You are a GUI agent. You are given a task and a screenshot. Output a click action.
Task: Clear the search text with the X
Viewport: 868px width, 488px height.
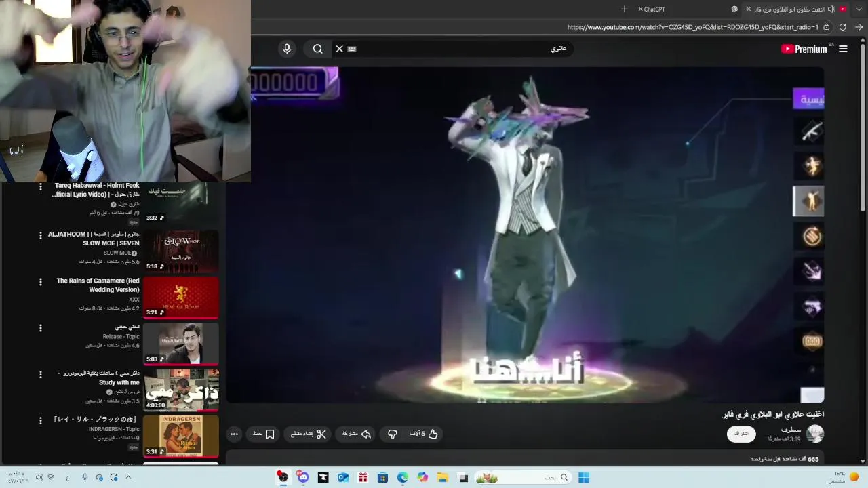(340, 49)
